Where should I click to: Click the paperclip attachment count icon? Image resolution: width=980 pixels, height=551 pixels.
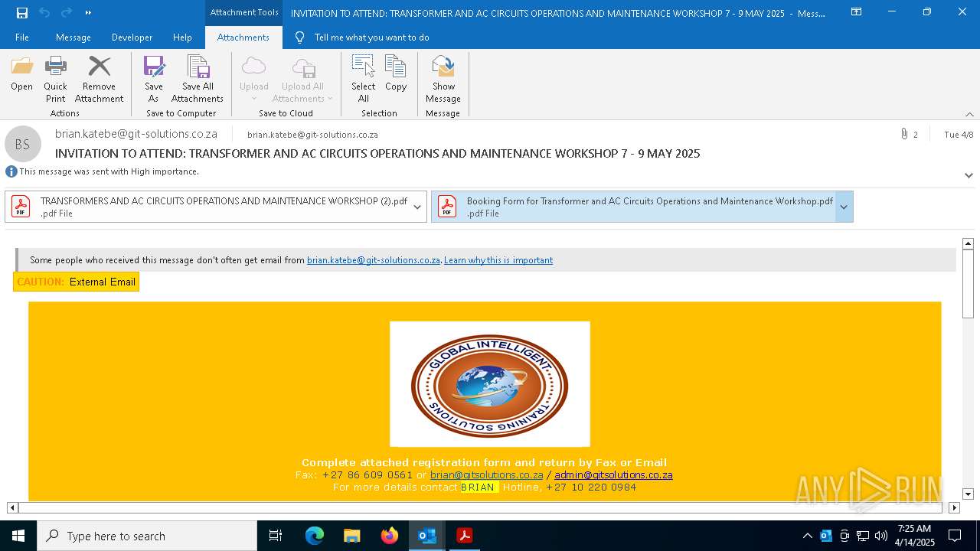[x=904, y=134]
